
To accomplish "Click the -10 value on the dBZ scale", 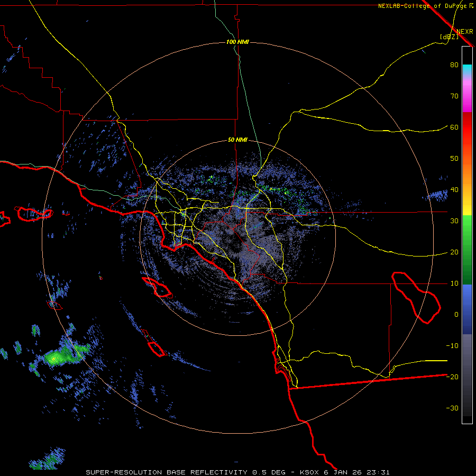I will click(452, 346).
